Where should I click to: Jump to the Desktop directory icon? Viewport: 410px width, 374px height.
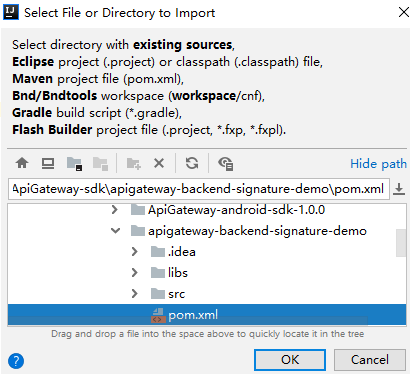pos(48,163)
